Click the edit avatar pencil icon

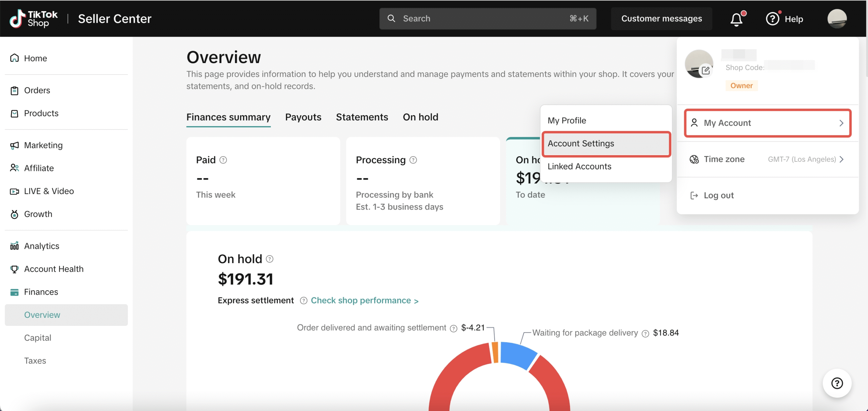[706, 70]
